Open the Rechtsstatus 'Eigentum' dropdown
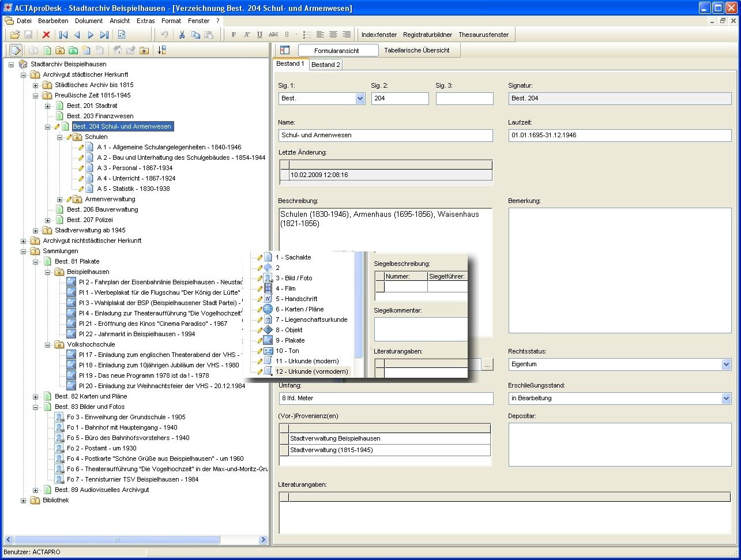Image resolution: width=741 pixels, height=560 pixels. click(x=726, y=364)
